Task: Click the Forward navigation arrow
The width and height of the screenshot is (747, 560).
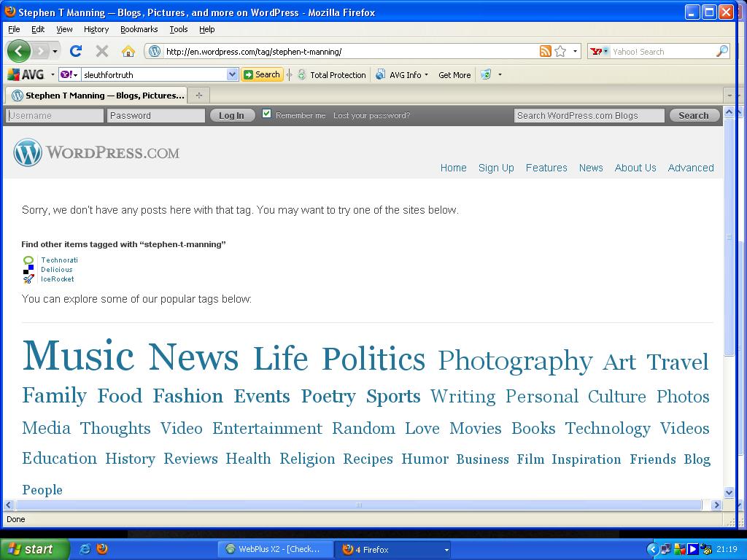Action: point(41,51)
